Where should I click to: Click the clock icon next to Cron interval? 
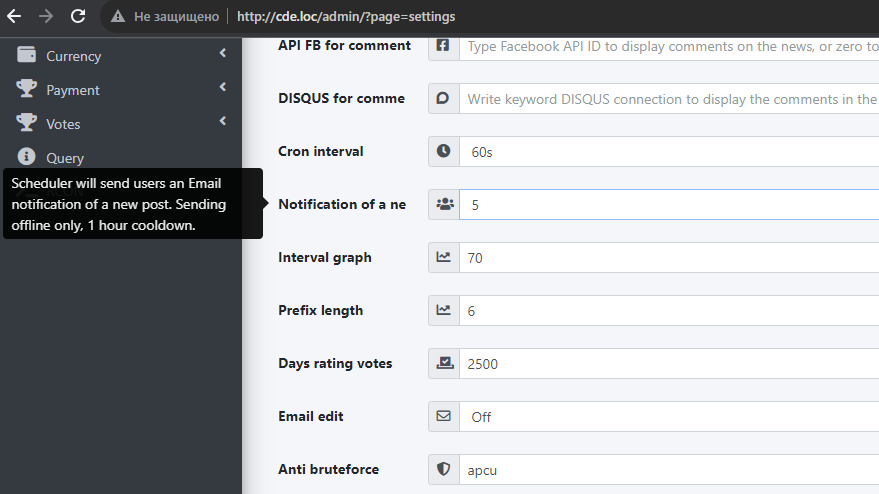pos(444,152)
